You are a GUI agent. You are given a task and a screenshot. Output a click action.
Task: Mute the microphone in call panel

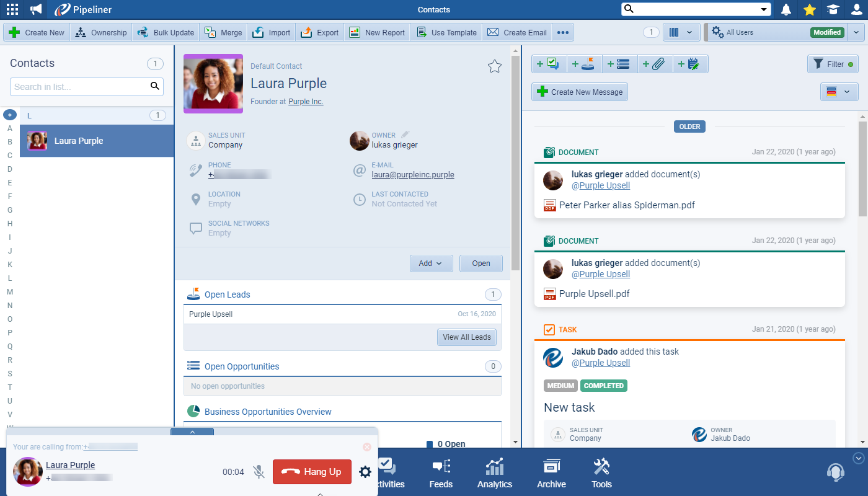[259, 472]
